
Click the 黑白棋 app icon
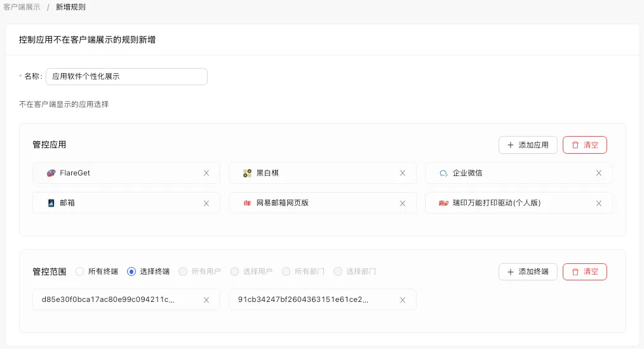click(247, 173)
